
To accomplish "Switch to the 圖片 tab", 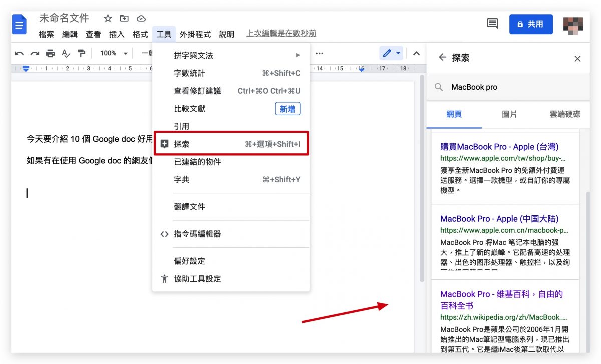I will coord(509,114).
